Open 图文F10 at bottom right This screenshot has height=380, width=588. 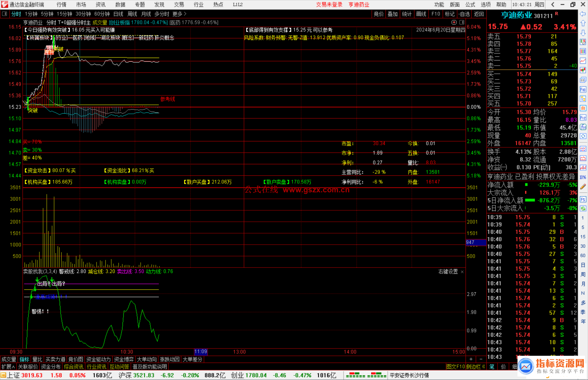(456, 367)
